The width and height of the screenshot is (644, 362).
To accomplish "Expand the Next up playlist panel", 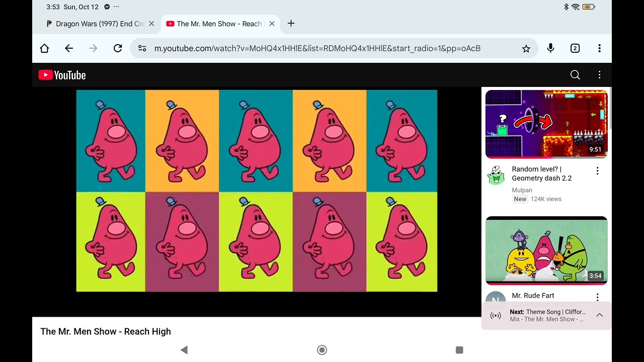I will tap(599, 315).
